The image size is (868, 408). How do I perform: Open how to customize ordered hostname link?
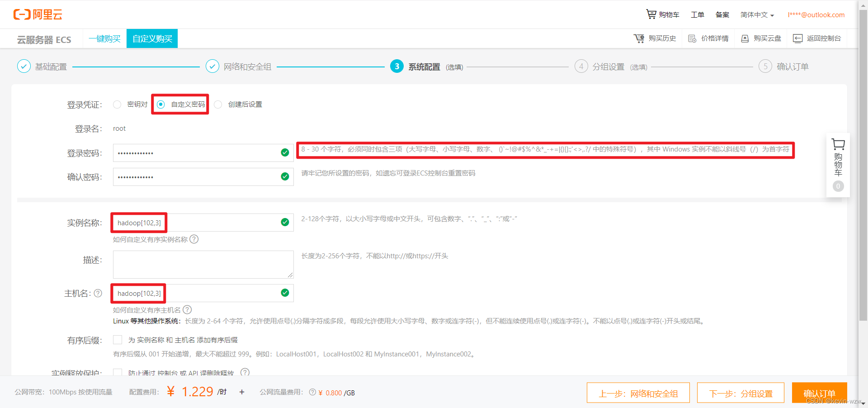[x=147, y=310]
